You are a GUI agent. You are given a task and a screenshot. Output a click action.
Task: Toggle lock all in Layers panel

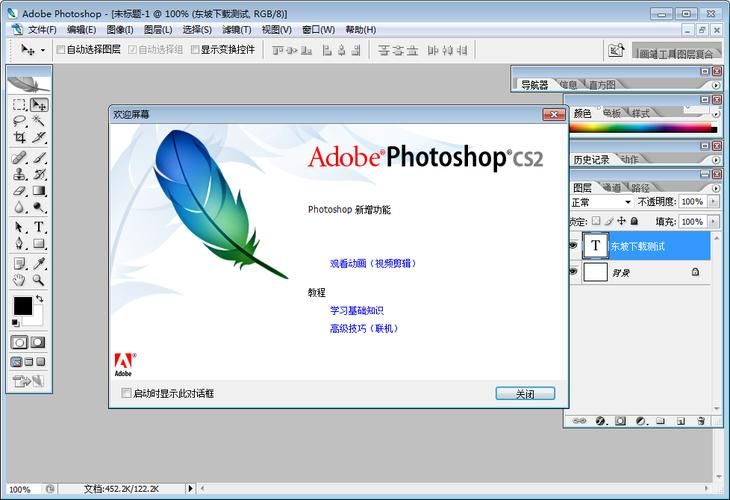point(634,221)
